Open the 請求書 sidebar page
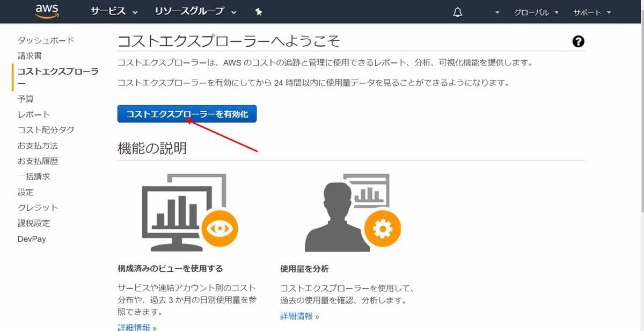 [x=28, y=55]
